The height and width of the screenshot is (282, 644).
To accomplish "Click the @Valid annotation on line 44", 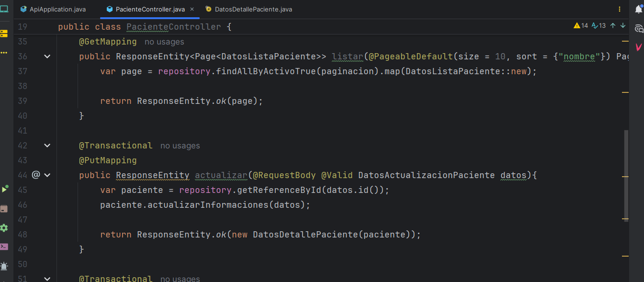I will coord(337,175).
